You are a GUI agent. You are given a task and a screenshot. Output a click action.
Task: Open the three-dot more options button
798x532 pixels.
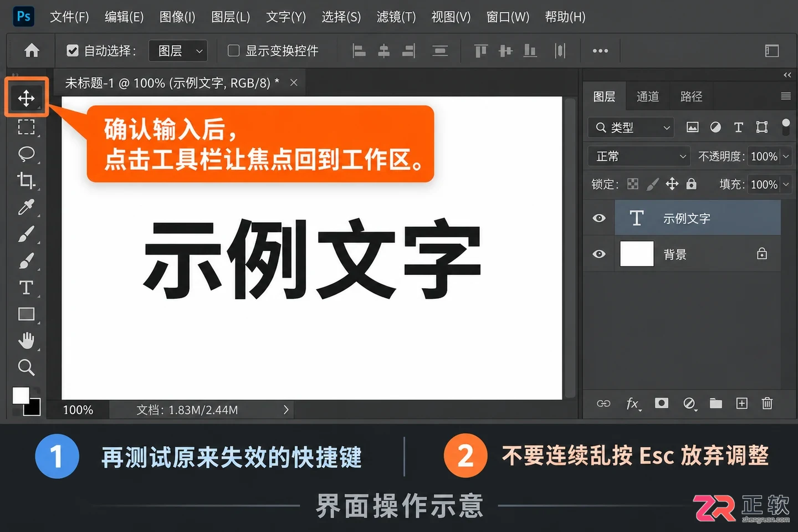coord(600,50)
